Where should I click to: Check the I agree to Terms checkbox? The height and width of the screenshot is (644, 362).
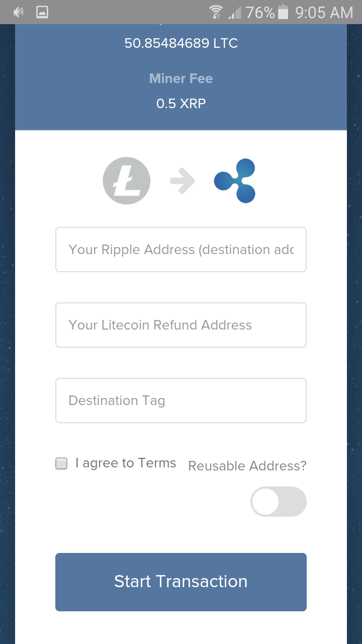61,463
